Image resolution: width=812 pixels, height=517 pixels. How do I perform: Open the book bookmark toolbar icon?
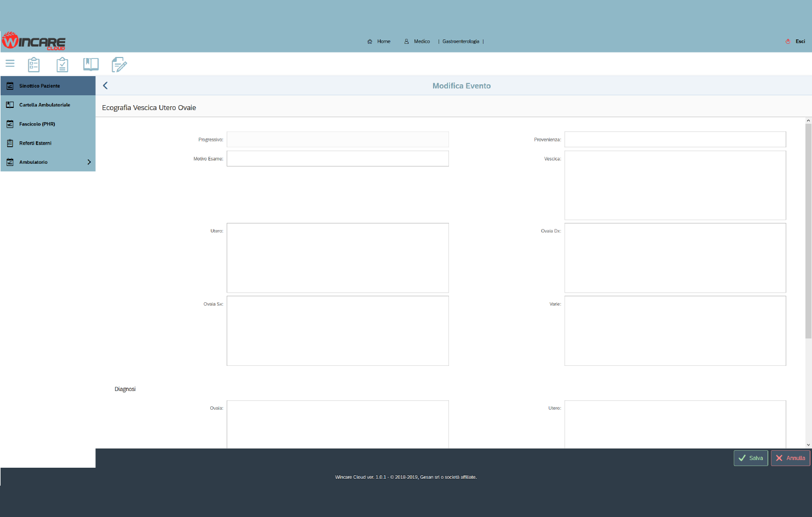[x=91, y=65]
